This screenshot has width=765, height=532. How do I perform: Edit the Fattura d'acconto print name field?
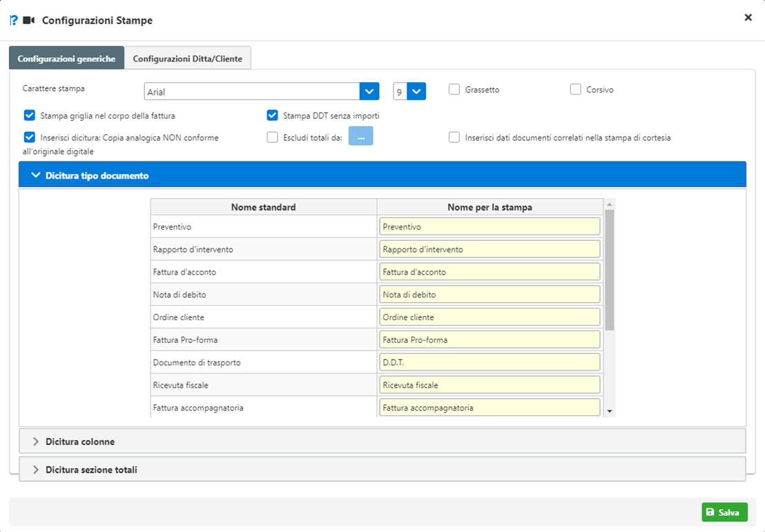[490, 272]
